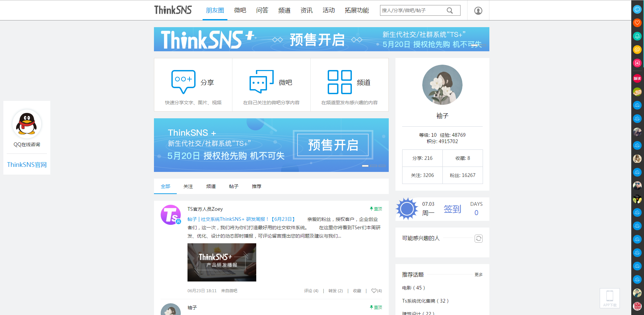Open the bell notifications icon on the right
Image resolution: width=644 pixels, height=315 pixels.
pos(637,36)
